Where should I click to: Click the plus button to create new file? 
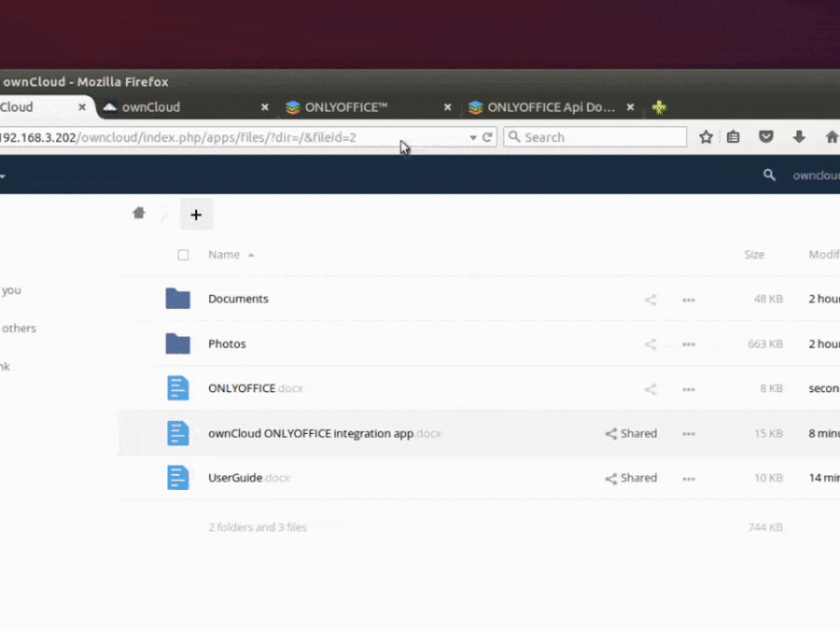(196, 215)
